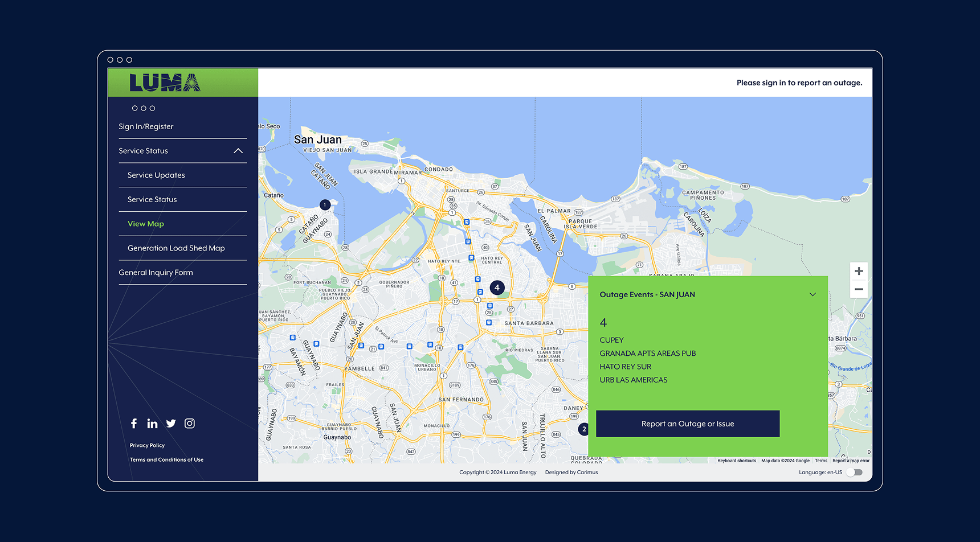The image size is (980, 542).
Task: Click the Twitter bird icon
Action: [x=171, y=424]
